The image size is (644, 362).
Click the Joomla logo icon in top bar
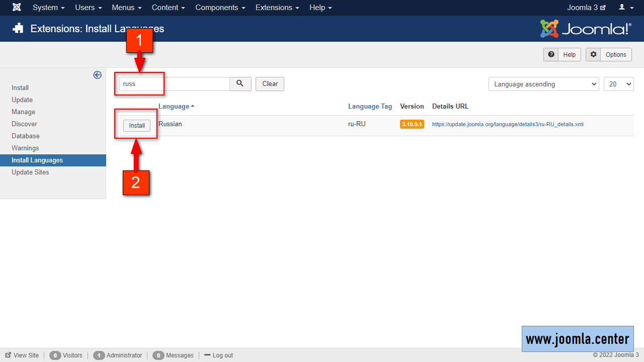17,8
